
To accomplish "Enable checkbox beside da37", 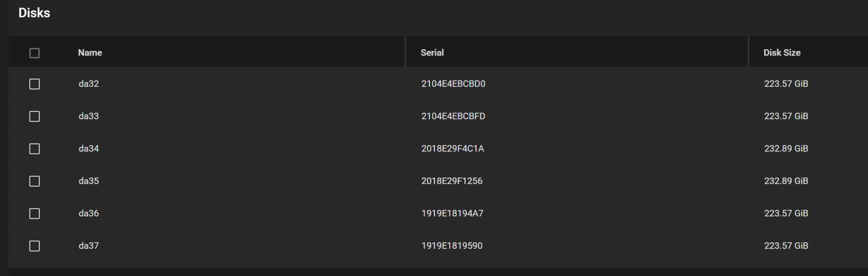I will (x=34, y=246).
